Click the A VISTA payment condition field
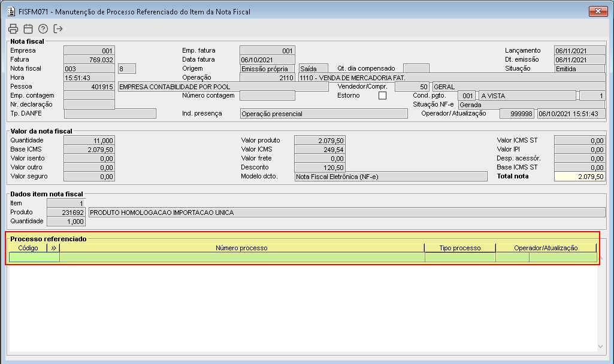This screenshot has height=364, width=614. pyautogui.click(x=527, y=96)
